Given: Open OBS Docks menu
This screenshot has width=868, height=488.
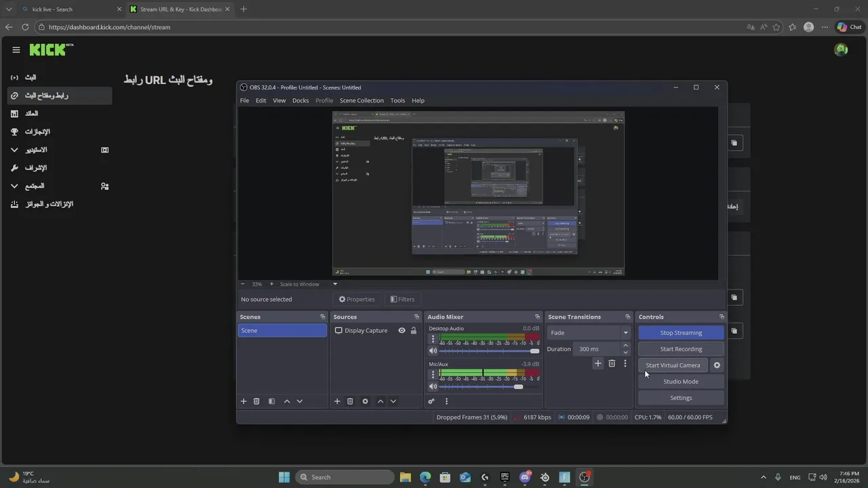Looking at the screenshot, I should [300, 100].
